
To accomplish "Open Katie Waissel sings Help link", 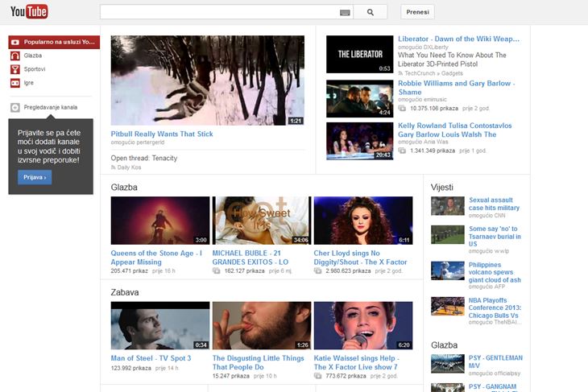I will [356, 362].
